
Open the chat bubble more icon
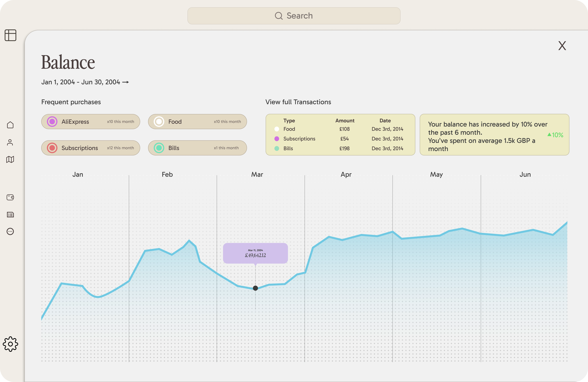point(10,232)
